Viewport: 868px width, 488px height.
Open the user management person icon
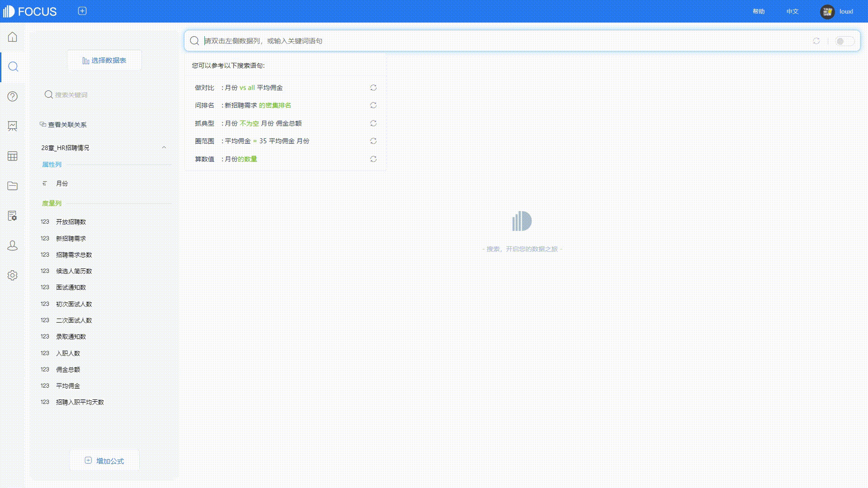(x=13, y=245)
